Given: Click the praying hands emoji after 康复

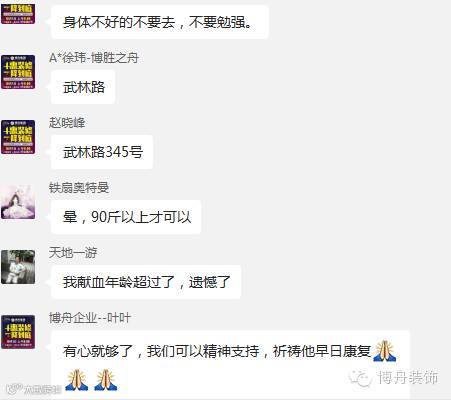Looking at the screenshot, I should tap(385, 351).
